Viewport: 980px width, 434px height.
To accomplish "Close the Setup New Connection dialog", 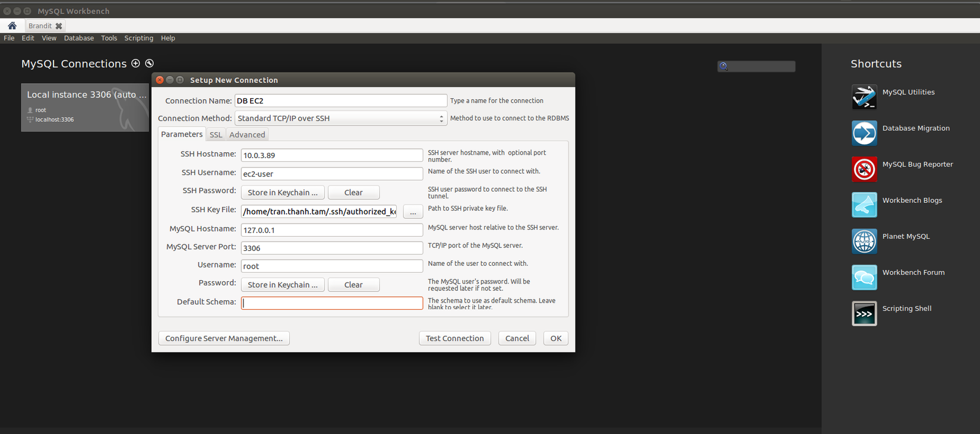I will coord(160,80).
